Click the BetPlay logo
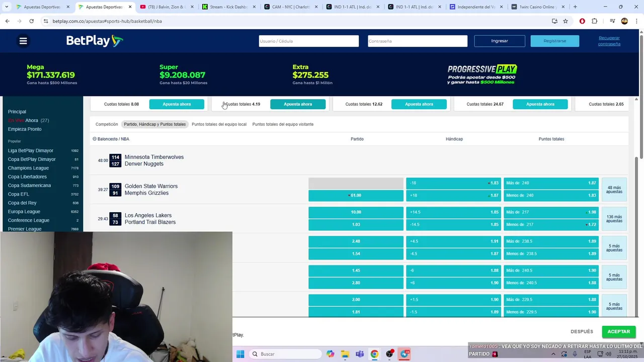644x362 pixels. pos(95,41)
